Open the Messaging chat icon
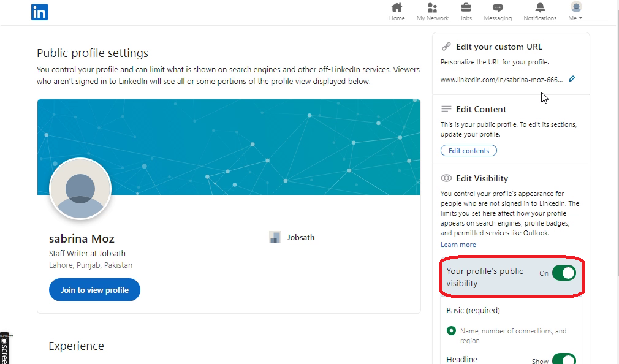Image resolution: width=619 pixels, height=364 pixels. point(498,8)
